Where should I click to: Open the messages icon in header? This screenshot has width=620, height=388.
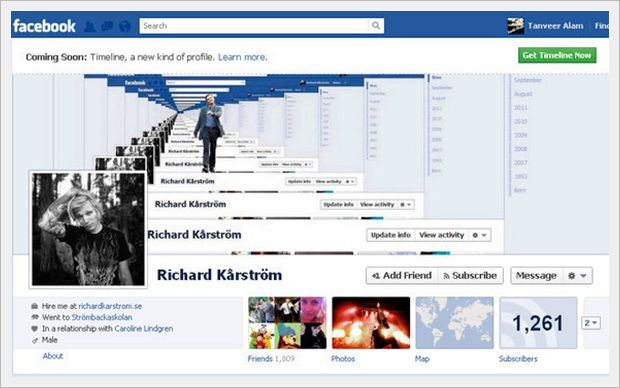tap(107, 26)
